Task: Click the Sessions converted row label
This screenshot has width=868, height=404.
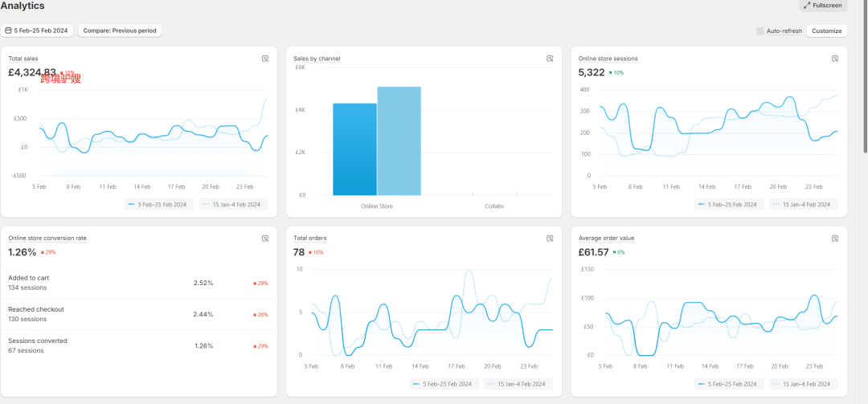Action: coord(38,341)
